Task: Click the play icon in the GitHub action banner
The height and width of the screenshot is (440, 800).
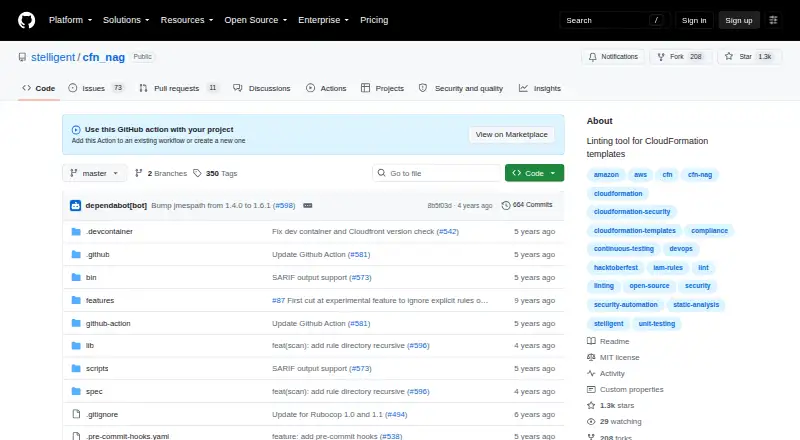Action: (76, 130)
